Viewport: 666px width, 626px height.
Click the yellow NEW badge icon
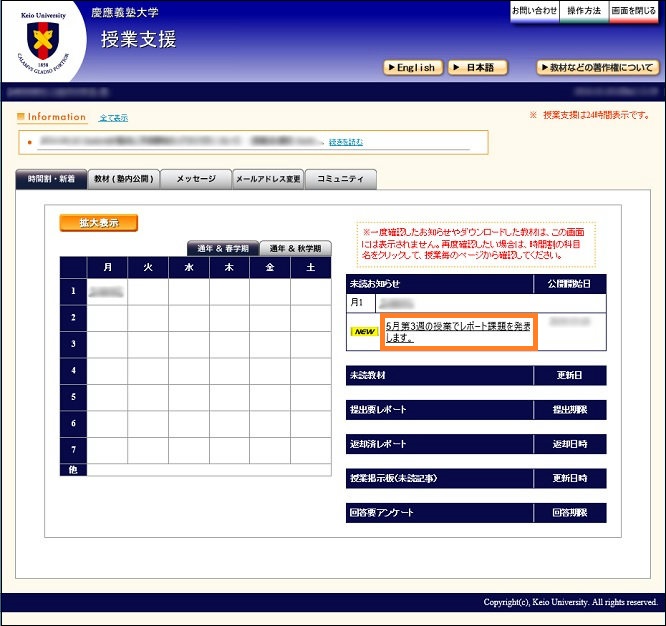pyautogui.click(x=363, y=331)
